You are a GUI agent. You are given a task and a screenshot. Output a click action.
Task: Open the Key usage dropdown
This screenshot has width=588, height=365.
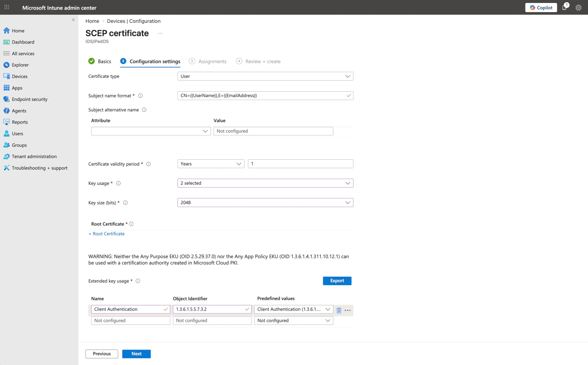coord(265,183)
